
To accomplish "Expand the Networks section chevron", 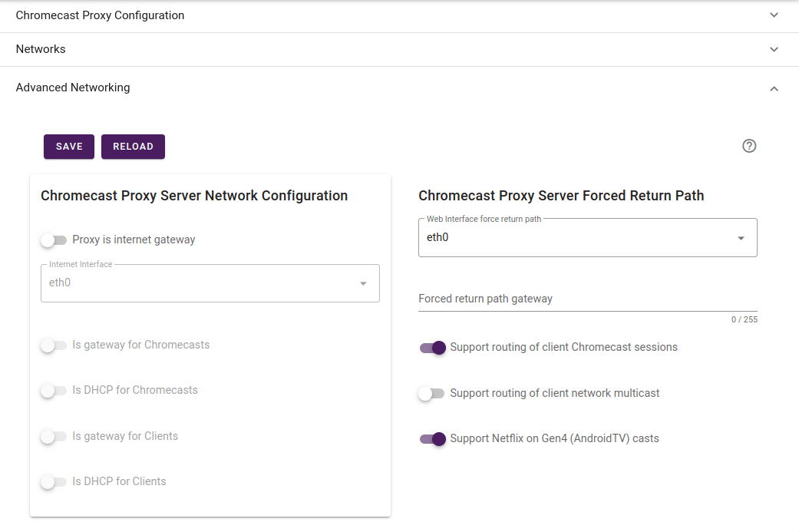I will [x=774, y=49].
